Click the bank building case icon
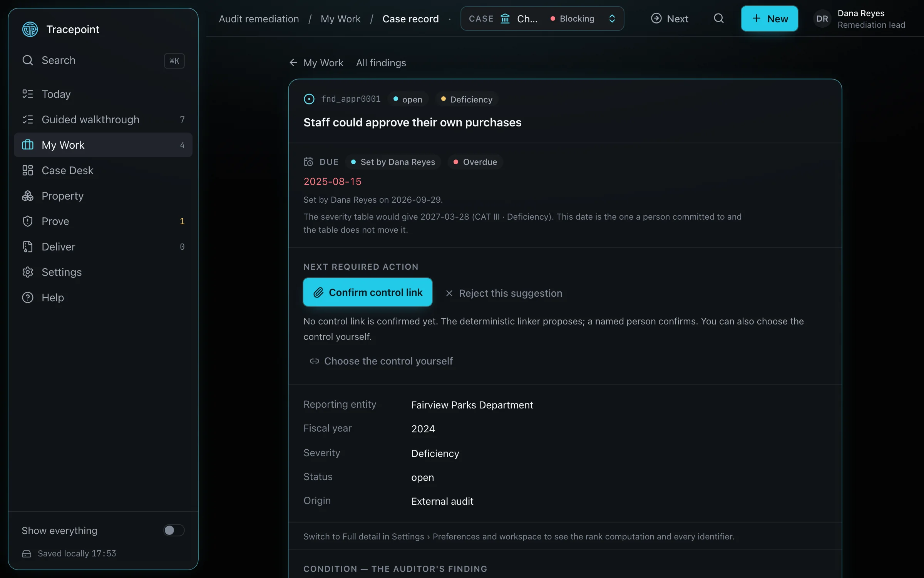This screenshot has width=924, height=578. pos(505,18)
